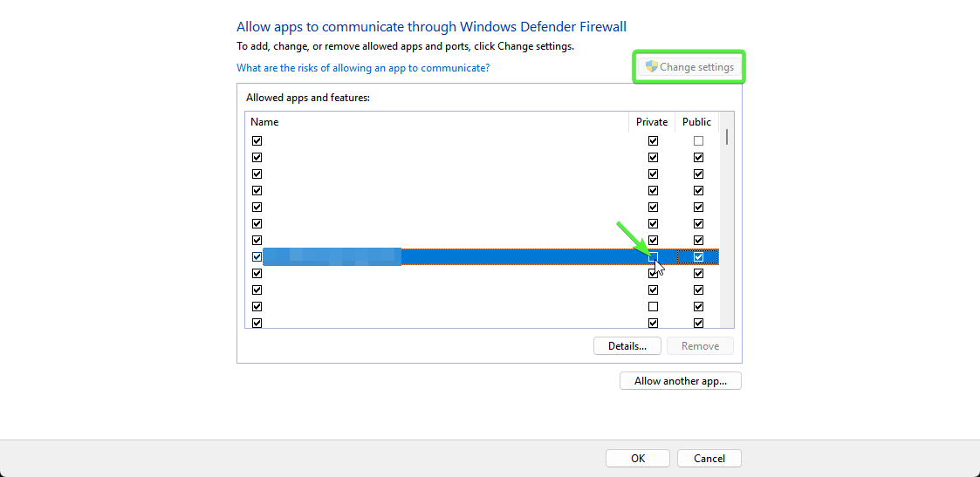Open the risks of allowing an app link
Screen dimensions: 980x477
click(x=363, y=68)
